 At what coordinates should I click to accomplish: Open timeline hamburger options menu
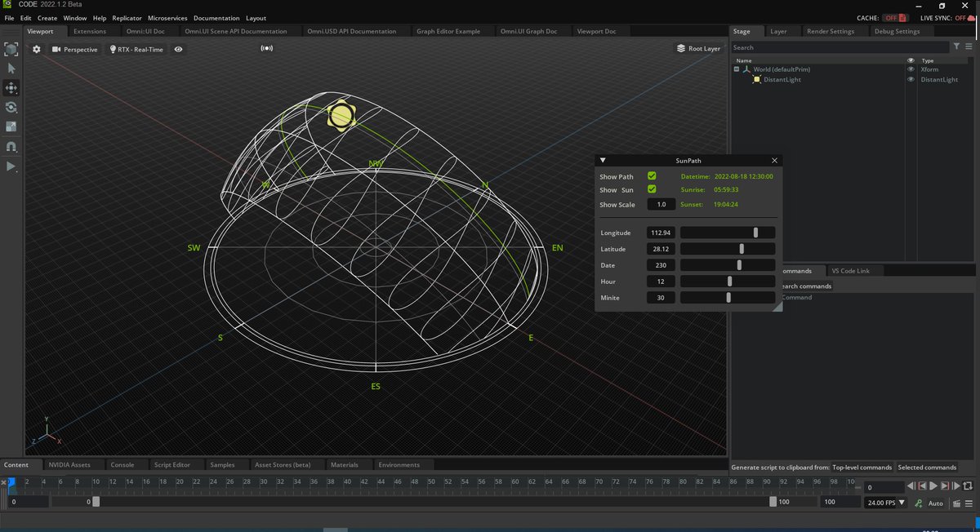tap(969, 503)
